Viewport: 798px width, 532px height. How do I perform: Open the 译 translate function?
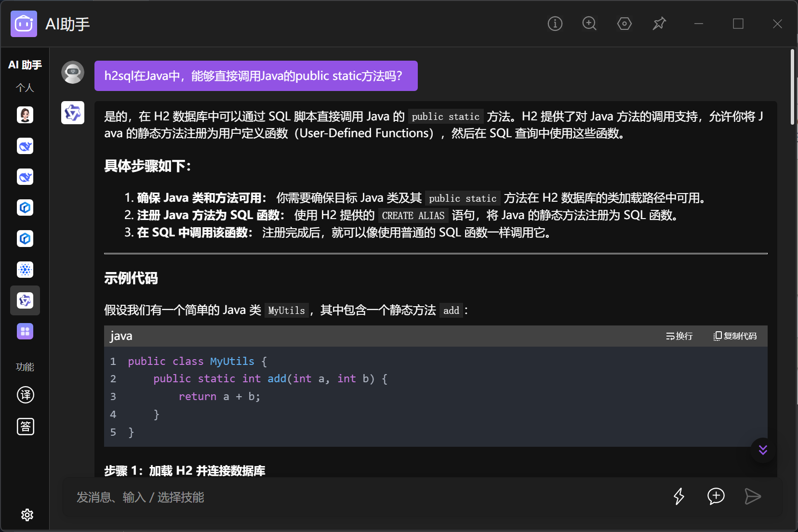point(25,395)
